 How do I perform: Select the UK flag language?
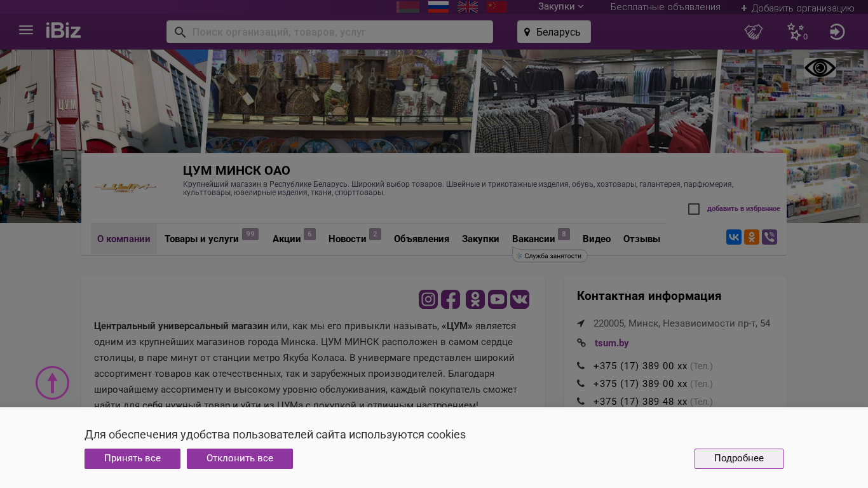tap(468, 7)
